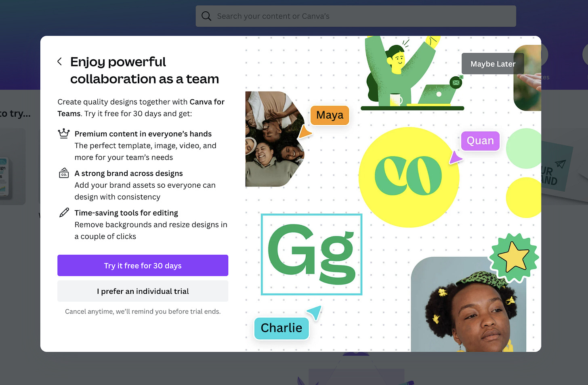Viewport: 588px width, 385px height.
Task: Click 'Time-saving tools for editing' heading
Action: pos(126,213)
